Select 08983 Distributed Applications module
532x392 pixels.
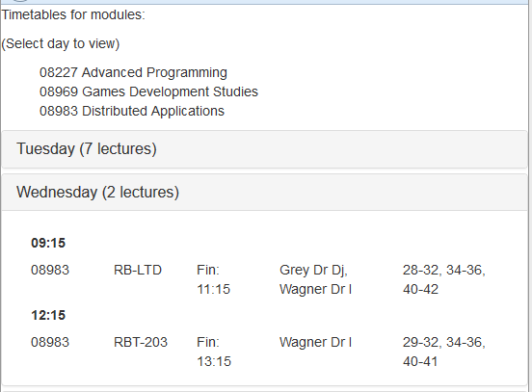click(x=132, y=111)
